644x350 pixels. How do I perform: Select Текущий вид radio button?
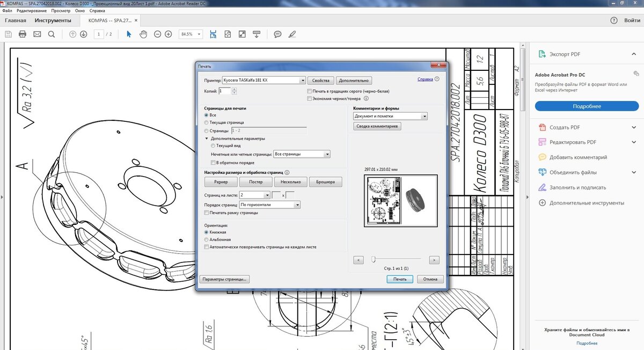(x=214, y=145)
